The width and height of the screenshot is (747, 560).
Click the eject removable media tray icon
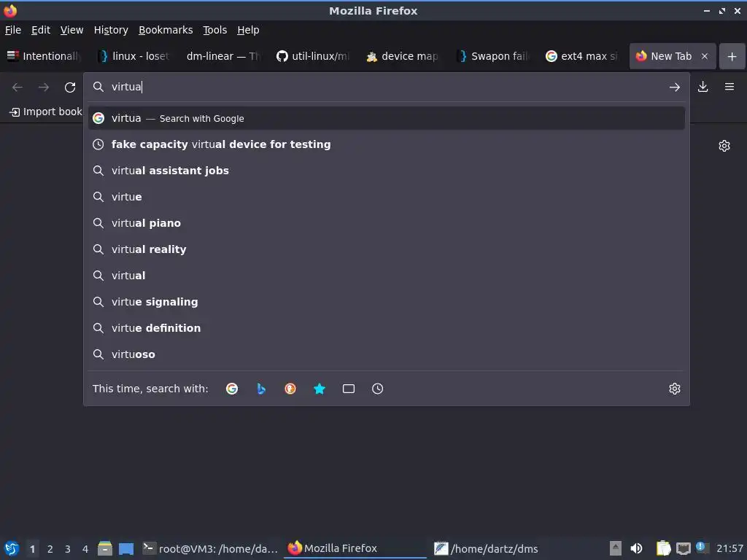tap(616, 548)
